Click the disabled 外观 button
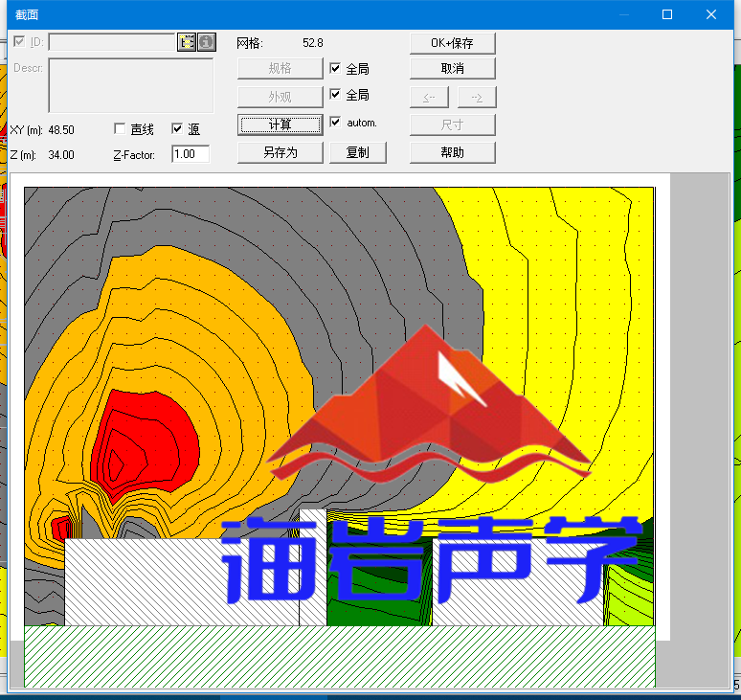The image size is (741, 700). [281, 97]
